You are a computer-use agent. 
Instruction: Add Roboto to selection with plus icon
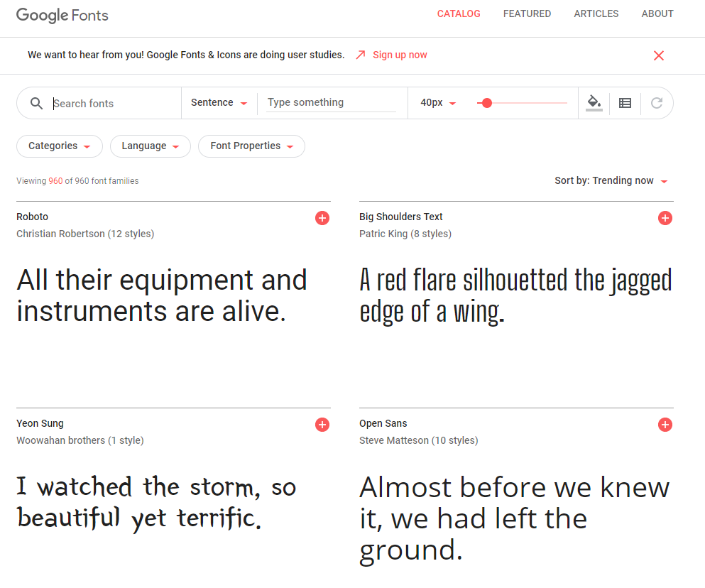pyautogui.click(x=322, y=218)
